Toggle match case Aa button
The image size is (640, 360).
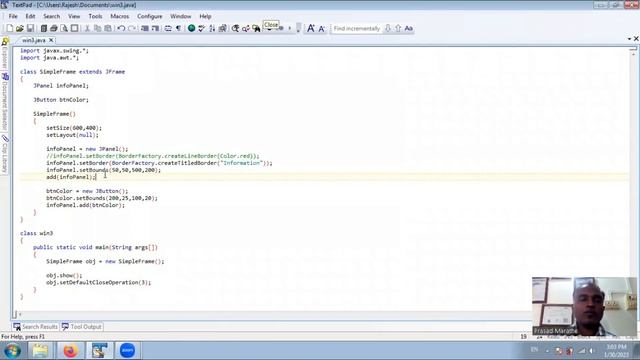pyautogui.click(x=409, y=29)
